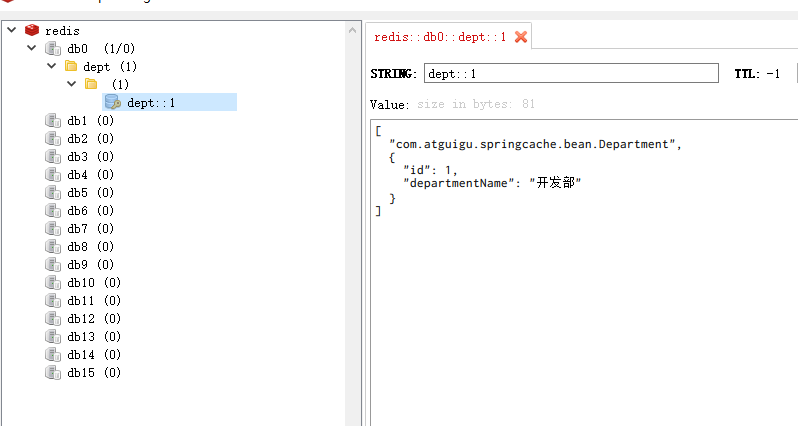Screen dimensions: 798x426
Task: Select the dept (1) folder label
Action: click(x=110, y=67)
